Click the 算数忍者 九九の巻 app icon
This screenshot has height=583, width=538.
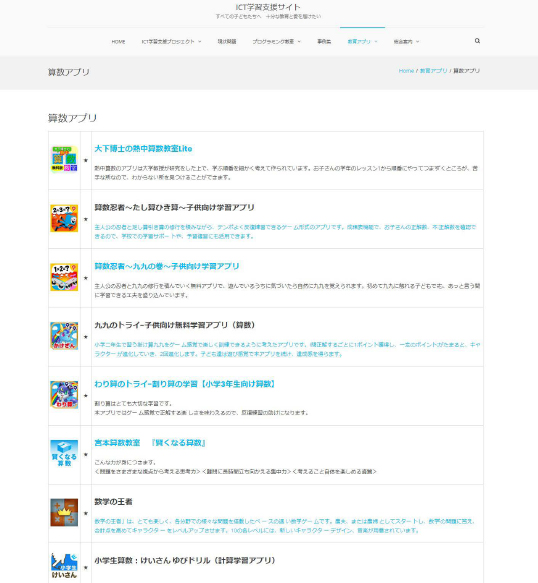64,277
